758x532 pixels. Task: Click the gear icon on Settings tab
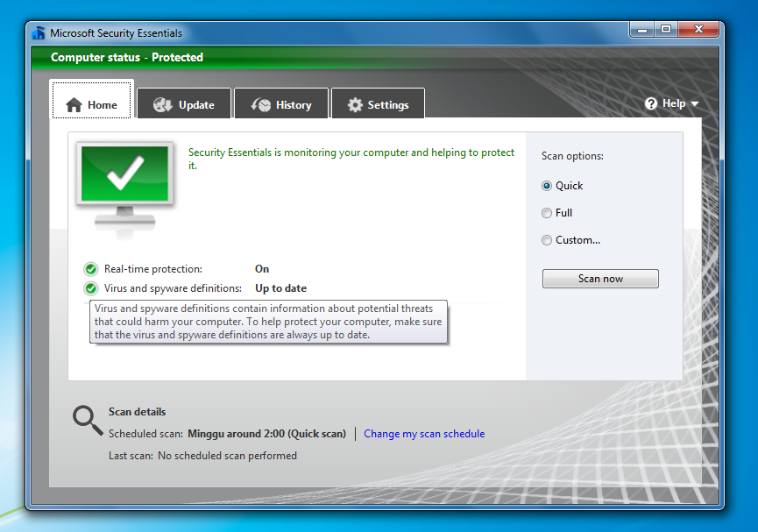click(x=355, y=105)
